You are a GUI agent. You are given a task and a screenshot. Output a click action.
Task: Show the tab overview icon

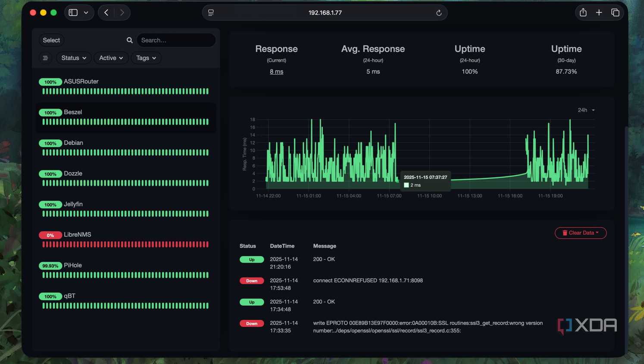click(x=615, y=13)
